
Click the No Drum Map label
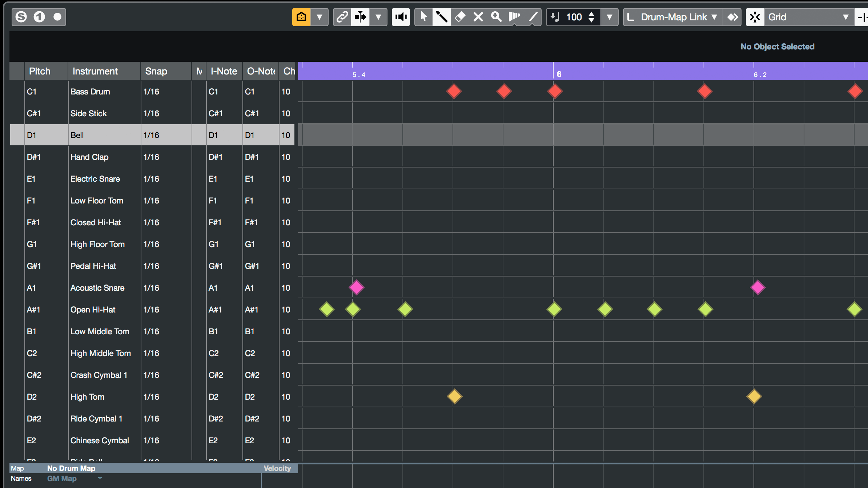(71, 468)
